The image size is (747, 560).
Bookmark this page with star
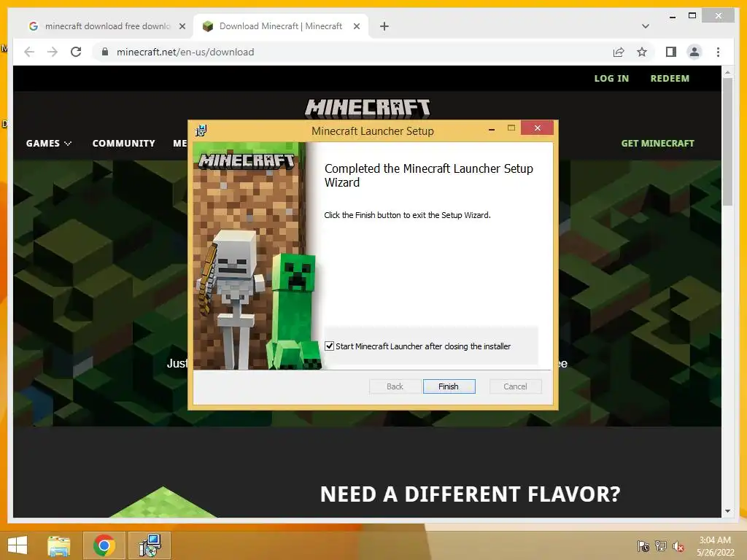coord(642,52)
